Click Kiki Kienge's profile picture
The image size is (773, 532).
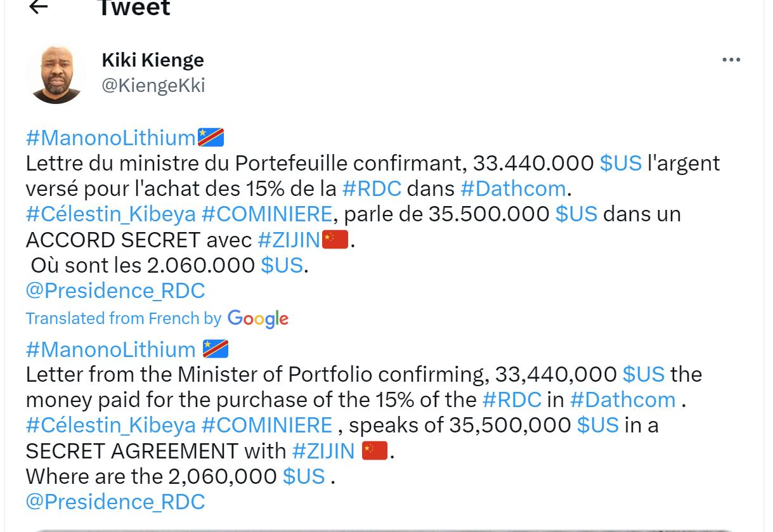pos(56,74)
